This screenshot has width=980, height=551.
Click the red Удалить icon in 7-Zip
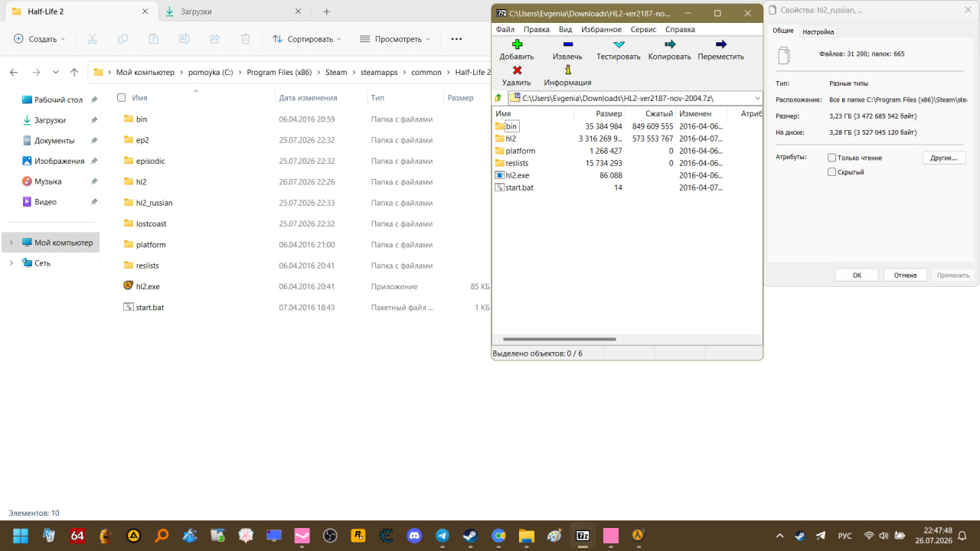pyautogui.click(x=517, y=70)
